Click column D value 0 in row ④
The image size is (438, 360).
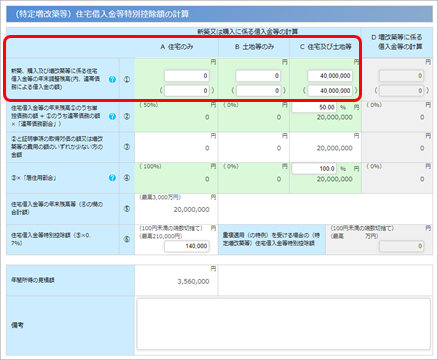pyautogui.click(x=422, y=179)
